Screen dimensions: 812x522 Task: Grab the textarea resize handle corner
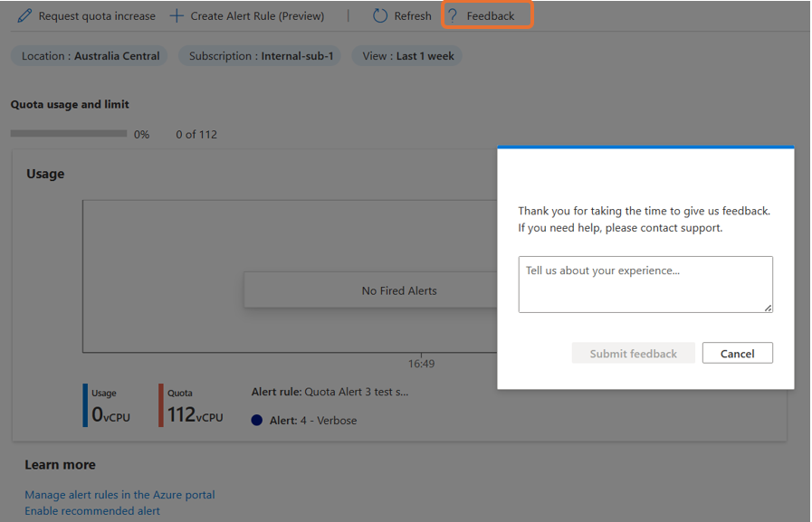coord(768,308)
